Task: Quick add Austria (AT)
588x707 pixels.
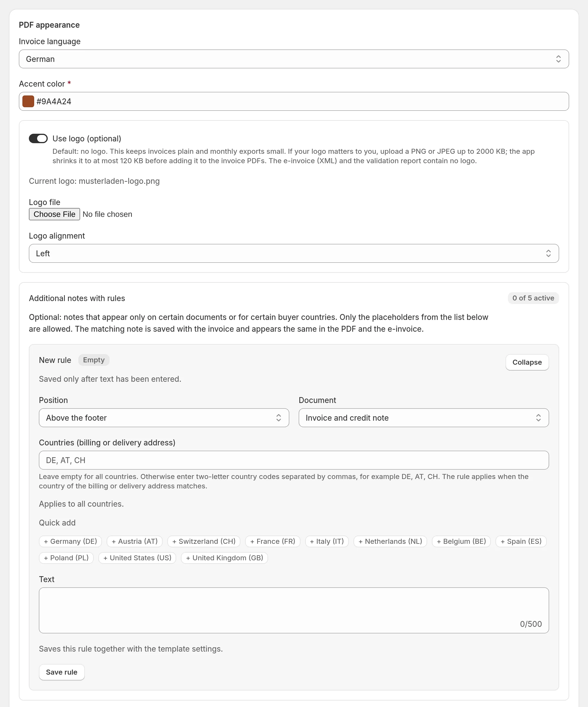Action: click(135, 541)
